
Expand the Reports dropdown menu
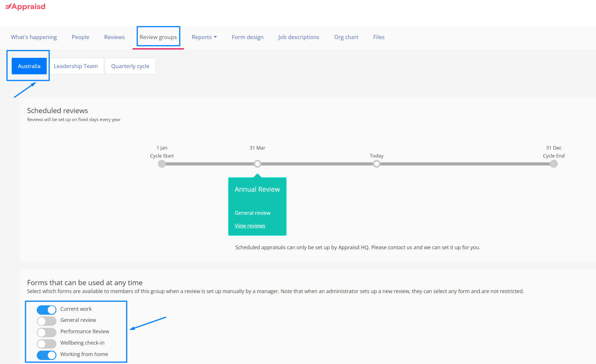[x=204, y=37]
